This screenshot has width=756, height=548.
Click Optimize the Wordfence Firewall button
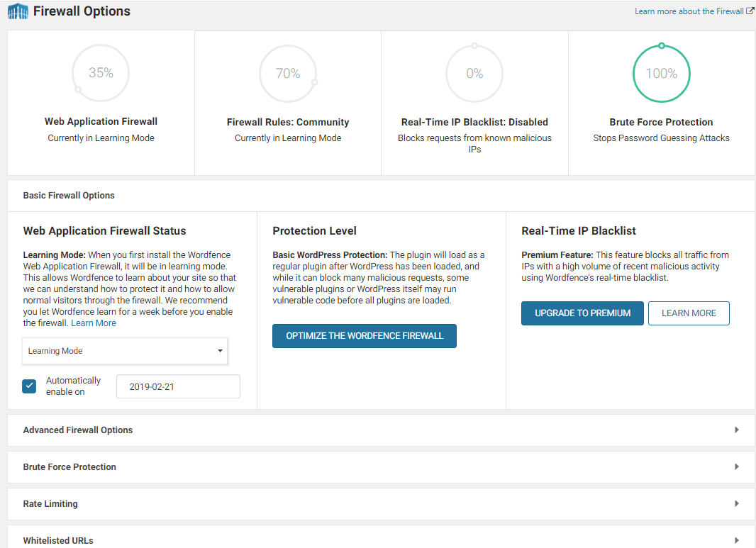tap(364, 336)
